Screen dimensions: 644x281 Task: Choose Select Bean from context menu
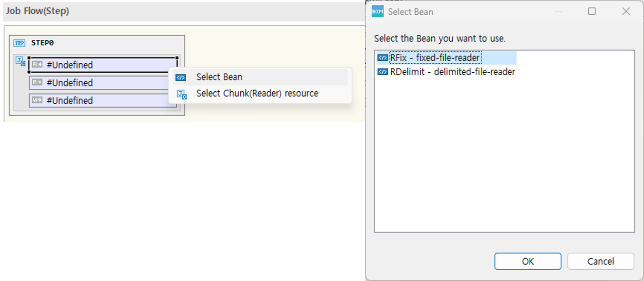[x=219, y=77]
